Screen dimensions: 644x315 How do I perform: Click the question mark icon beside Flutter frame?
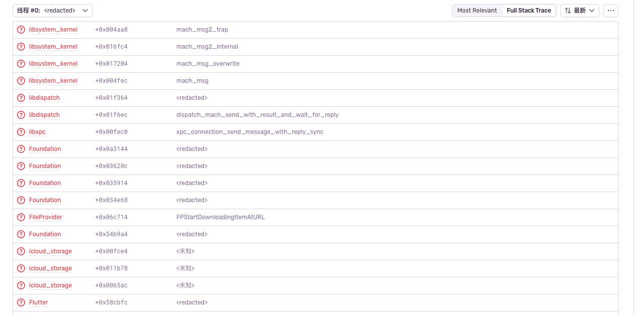coord(21,302)
